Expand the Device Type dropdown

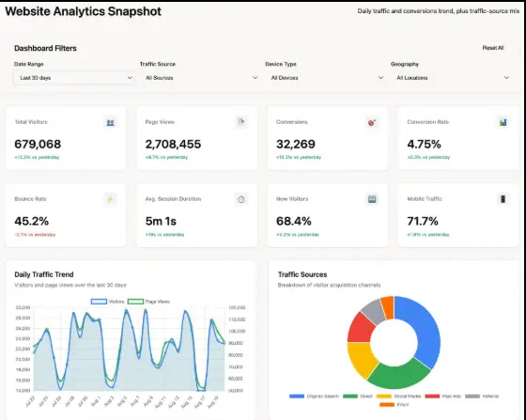325,78
